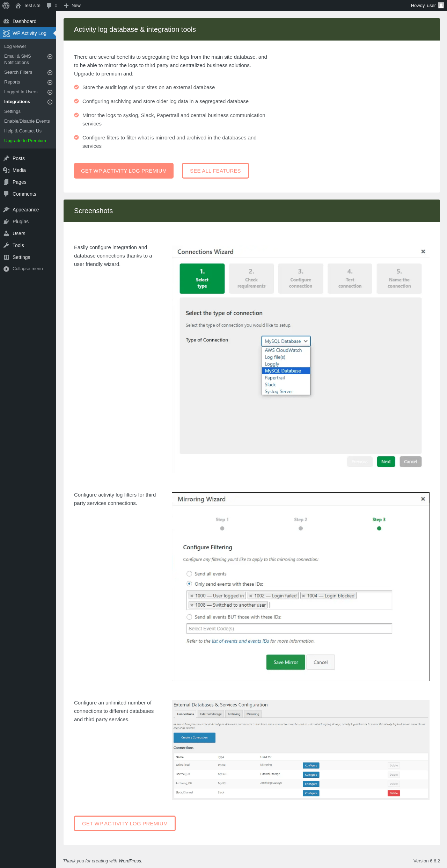Expand the Search Filters plus icon
Screen dimensions: 447x868
tap(50, 73)
